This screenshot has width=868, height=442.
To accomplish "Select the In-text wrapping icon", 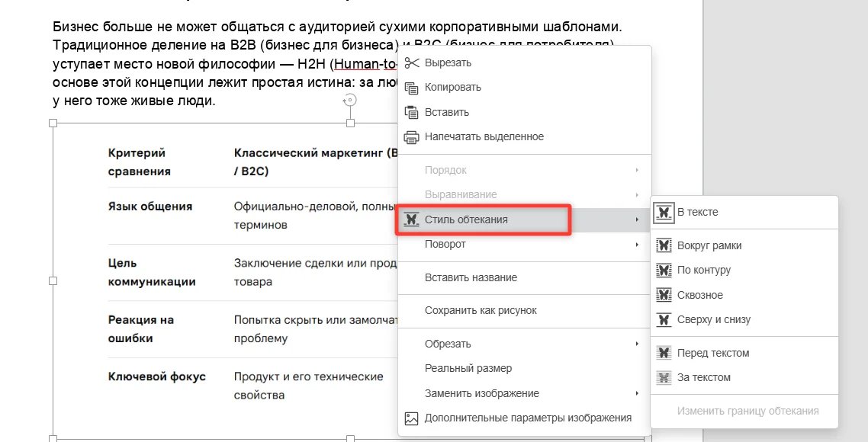I will [664, 212].
